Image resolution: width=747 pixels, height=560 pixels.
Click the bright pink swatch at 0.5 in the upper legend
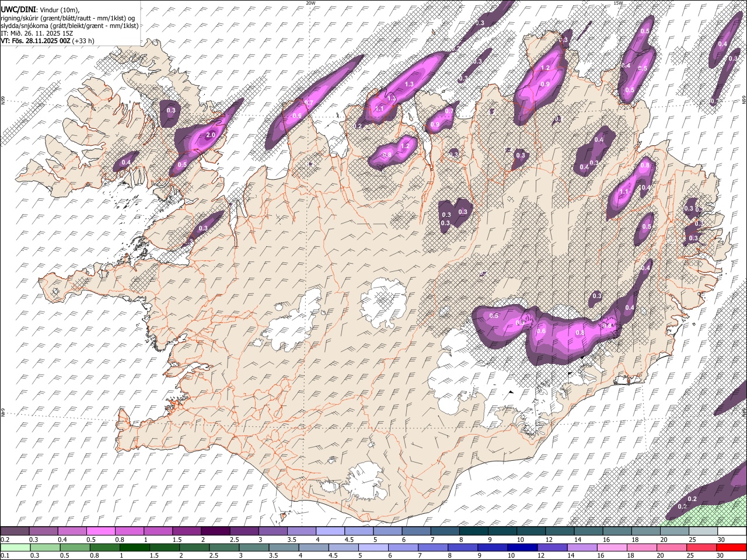(101, 531)
